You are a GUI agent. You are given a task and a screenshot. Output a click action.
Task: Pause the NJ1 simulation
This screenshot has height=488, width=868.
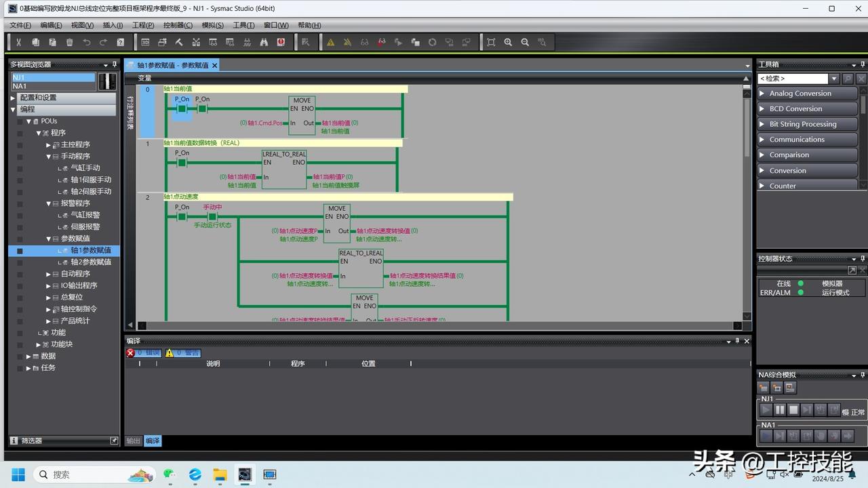pos(780,409)
